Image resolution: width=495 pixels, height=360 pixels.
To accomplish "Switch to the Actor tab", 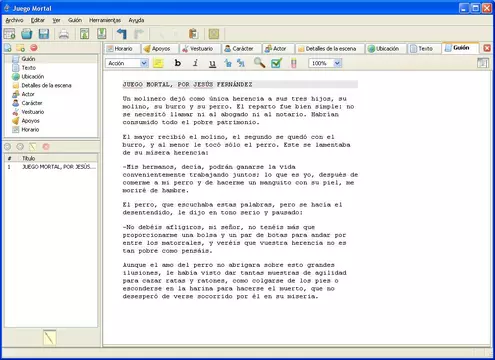I will click(278, 49).
